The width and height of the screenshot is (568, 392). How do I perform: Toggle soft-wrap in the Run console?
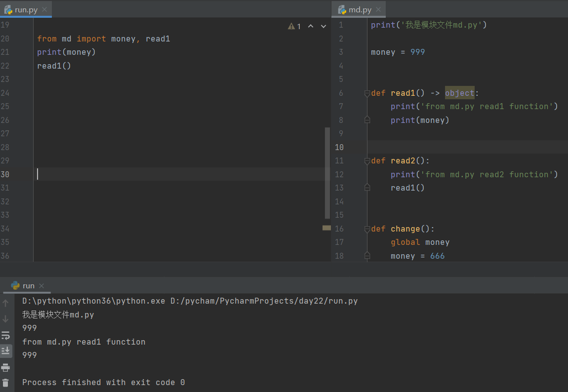click(x=5, y=335)
